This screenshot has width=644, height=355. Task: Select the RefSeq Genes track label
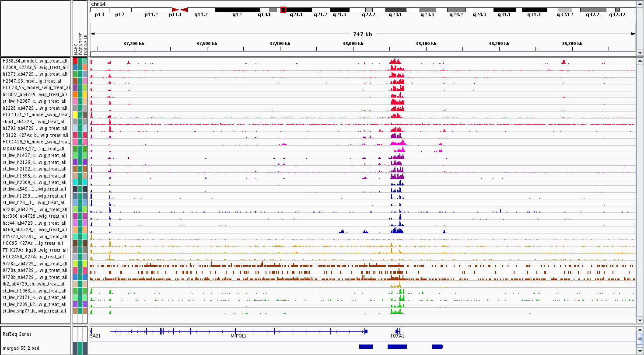click(x=17, y=334)
